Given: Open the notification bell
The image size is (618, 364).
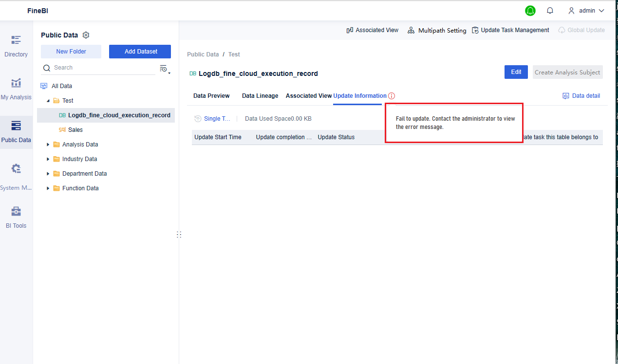Looking at the screenshot, I should (550, 10).
